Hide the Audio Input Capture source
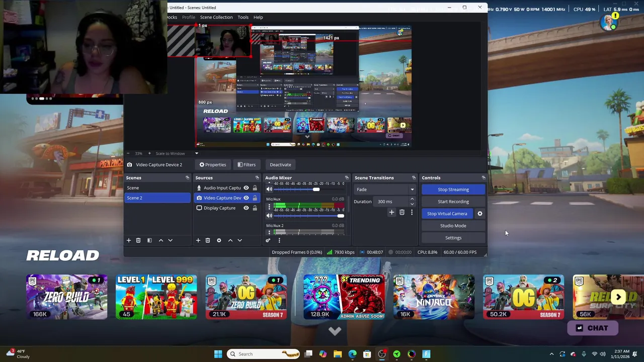 [246, 188]
